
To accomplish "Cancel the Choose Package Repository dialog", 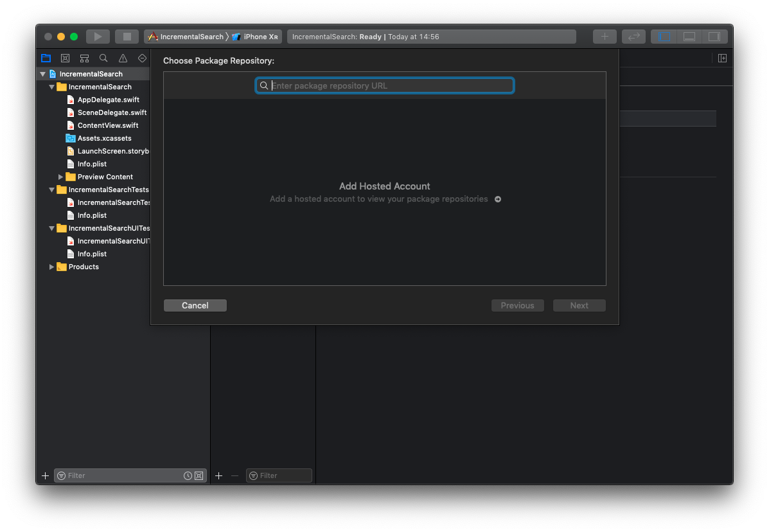I will tap(195, 305).
